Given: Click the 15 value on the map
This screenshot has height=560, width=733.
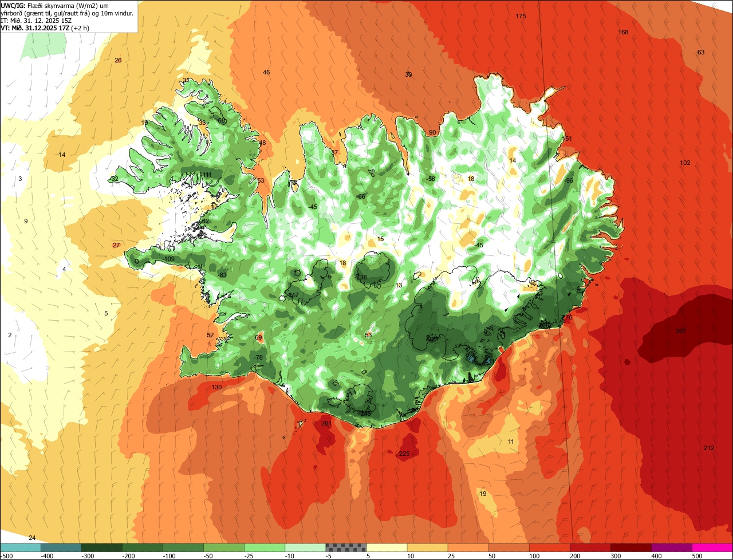Looking at the screenshot, I should tap(380, 239).
